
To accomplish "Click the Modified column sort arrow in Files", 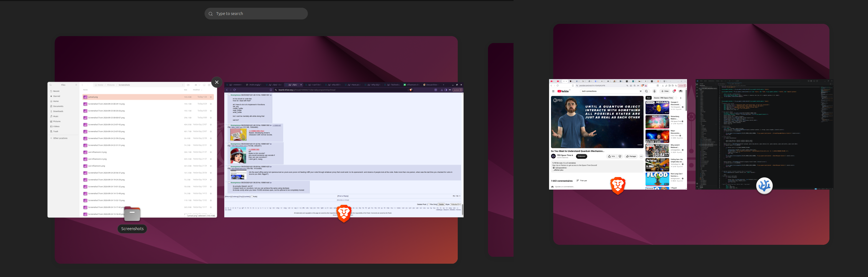I will pos(202,90).
